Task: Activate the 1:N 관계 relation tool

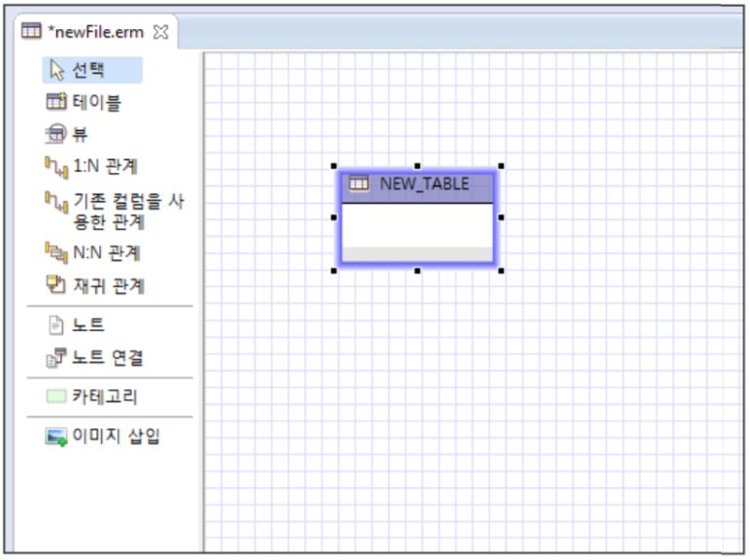Action: tap(91, 167)
